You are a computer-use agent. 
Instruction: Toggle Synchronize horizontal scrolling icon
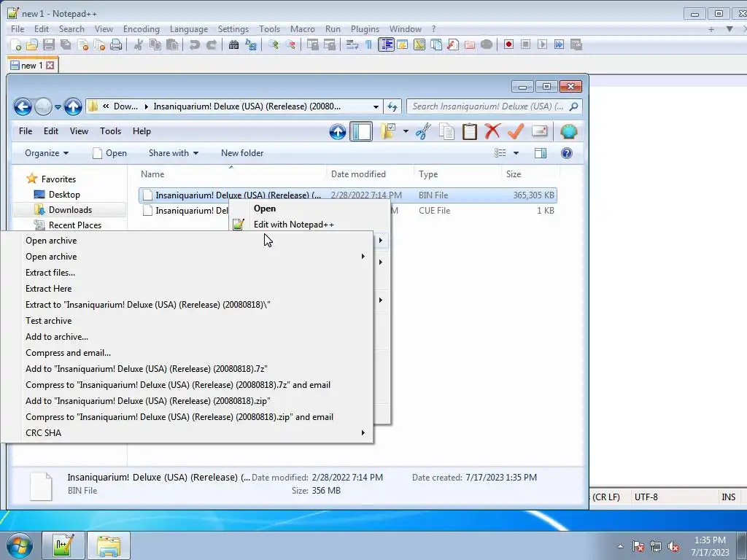tap(329, 44)
